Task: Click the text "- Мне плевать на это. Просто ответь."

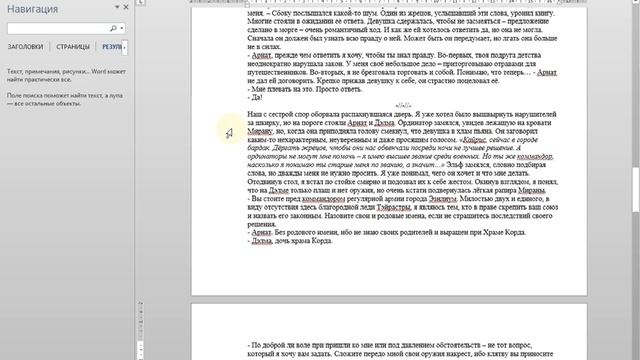Action: [304, 89]
